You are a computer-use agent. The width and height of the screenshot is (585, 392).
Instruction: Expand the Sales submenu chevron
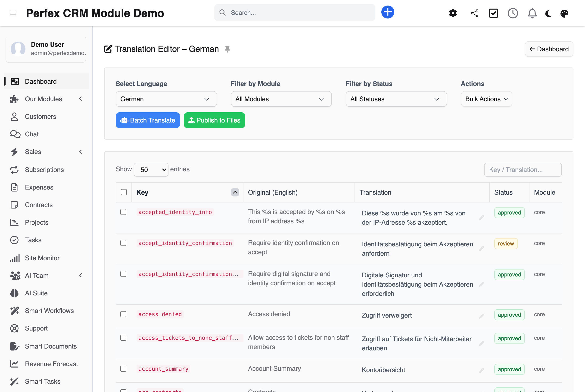(81, 152)
